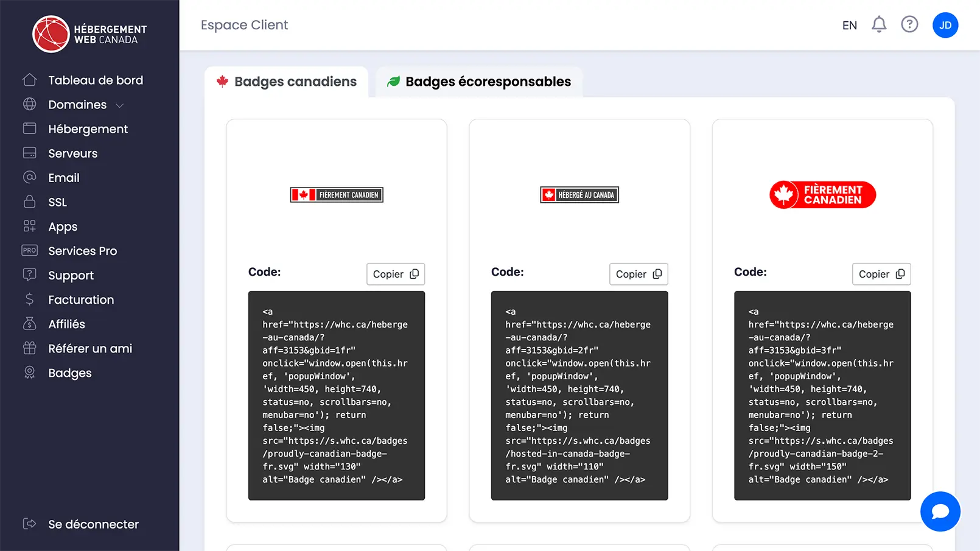The height and width of the screenshot is (551, 980).
Task: Switch to Badges écoresponsables tab
Action: pyautogui.click(x=479, y=82)
